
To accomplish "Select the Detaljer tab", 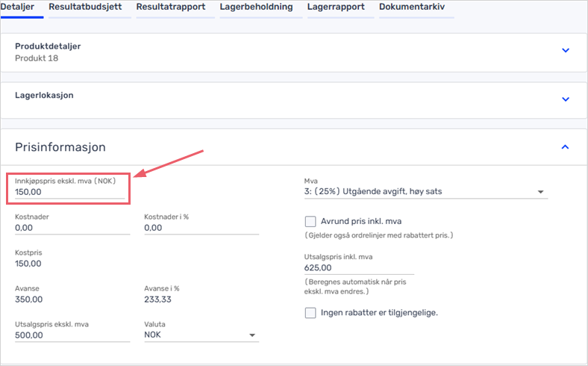I will coord(18,7).
